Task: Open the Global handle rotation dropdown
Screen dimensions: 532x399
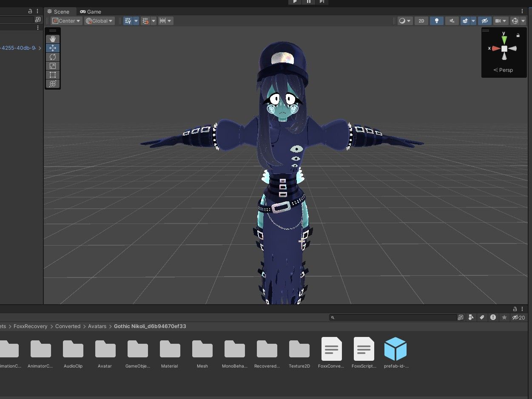Action: tap(99, 21)
